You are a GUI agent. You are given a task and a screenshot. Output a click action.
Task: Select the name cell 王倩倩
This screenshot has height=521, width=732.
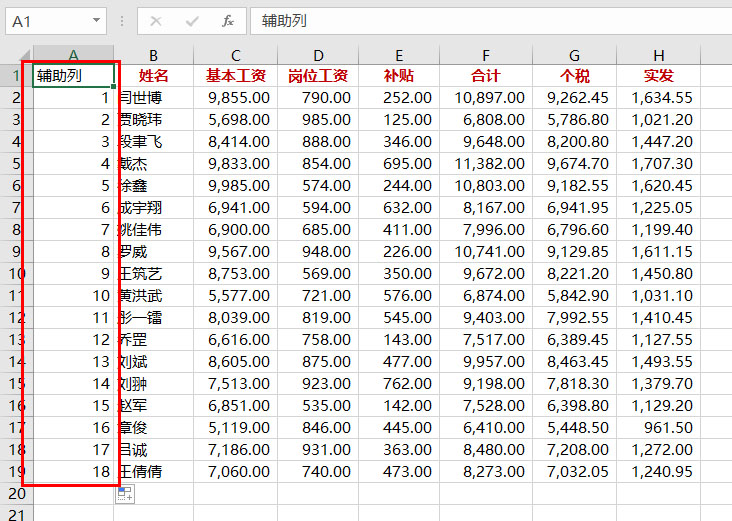[154, 472]
